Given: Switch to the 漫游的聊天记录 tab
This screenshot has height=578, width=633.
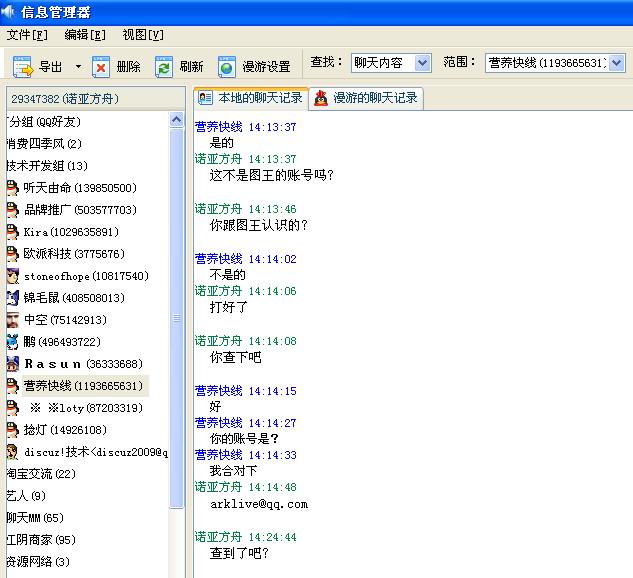Looking at the screenshot, I should [x=366, y=98].
